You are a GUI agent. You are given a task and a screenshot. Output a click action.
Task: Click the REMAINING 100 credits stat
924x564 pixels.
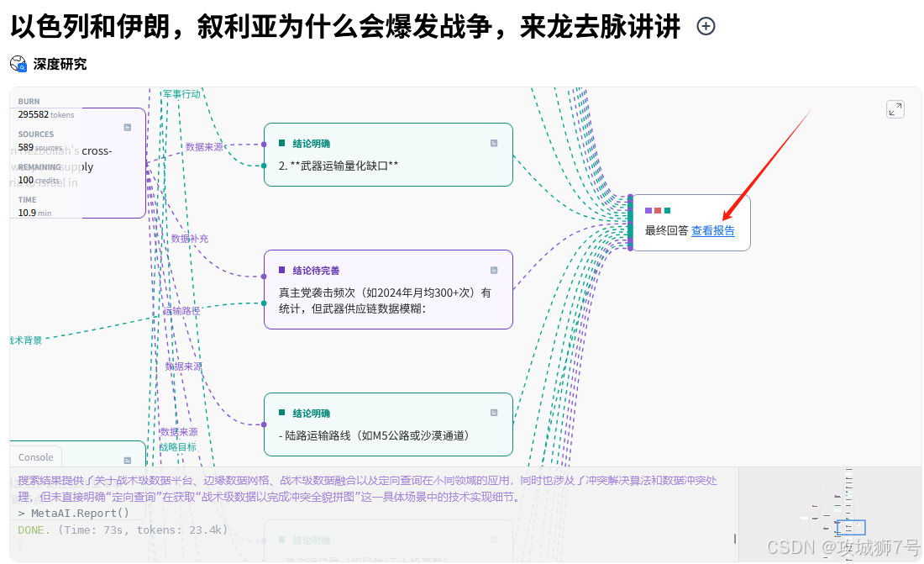pyautogui.click(x=39, y=174)
